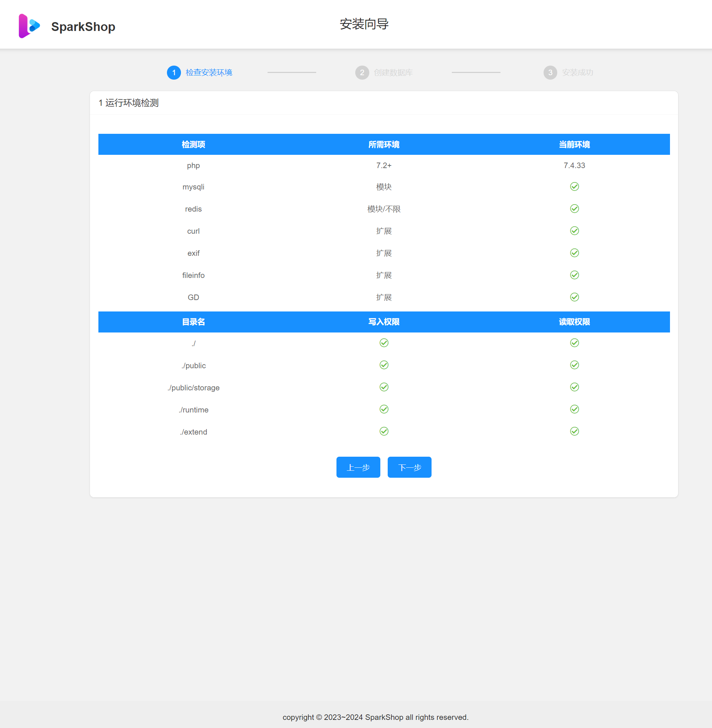Click the ./public write permission check
Image resolution: width=712 pixels, height=728 pixels.
tap(384, 365)
